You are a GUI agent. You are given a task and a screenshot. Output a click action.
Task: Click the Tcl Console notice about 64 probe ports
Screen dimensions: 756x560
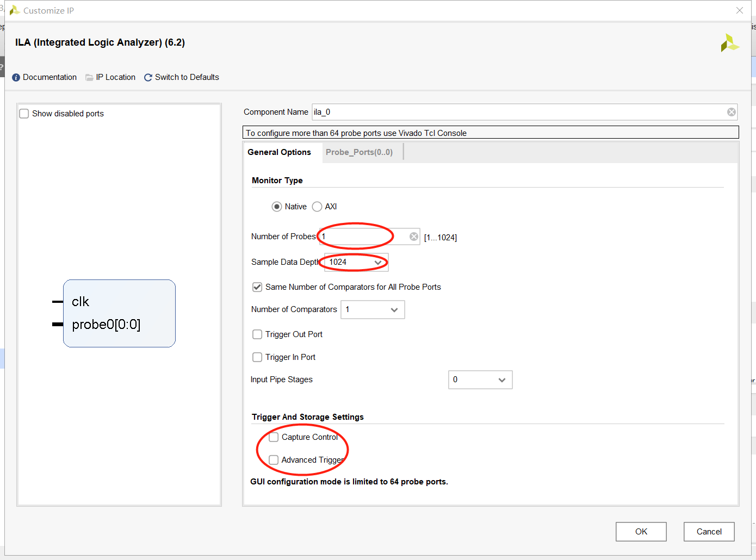pos(356,133)
